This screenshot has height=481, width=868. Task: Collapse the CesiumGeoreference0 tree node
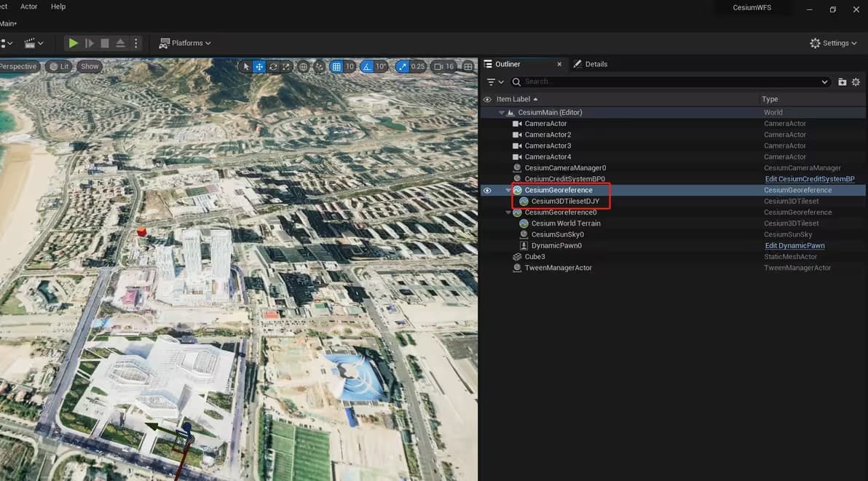point(508,212)
